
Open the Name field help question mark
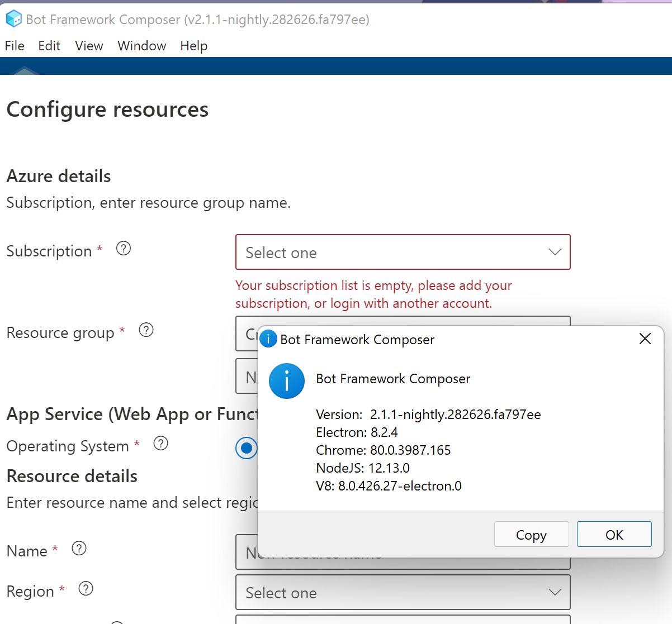tap(79, 548)
